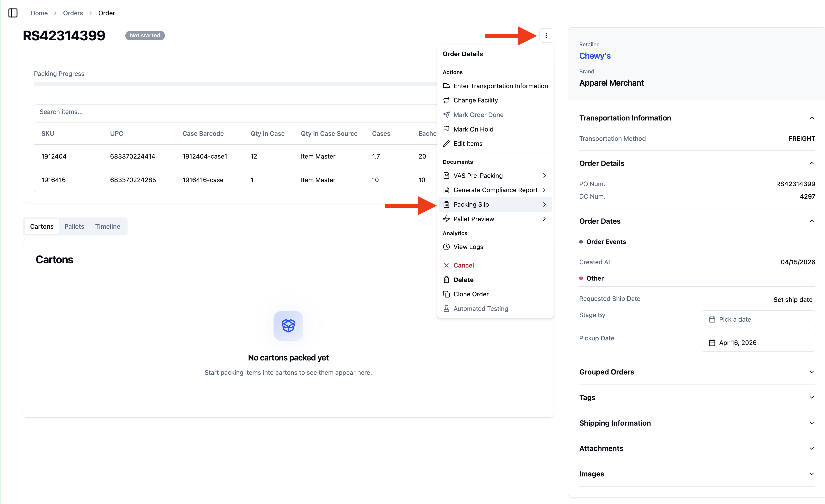825x504 pixels.
Task: Open the VAS Pre-Packing submenu arrow
Action: pos(544,176)
